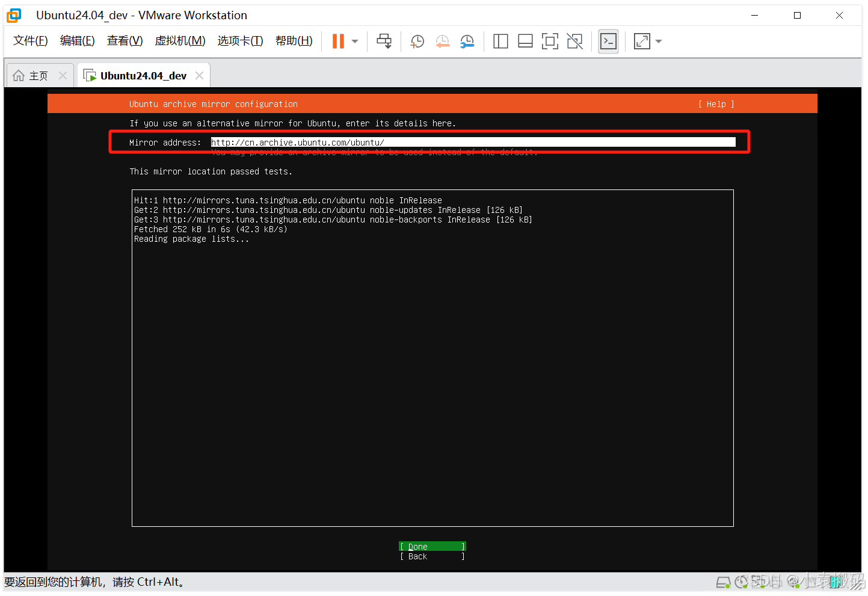Image resolution: width=868 pixels, height=596 pixels.
Task: Open the 帮助(H) menu
Action: [x=294, y=41]
